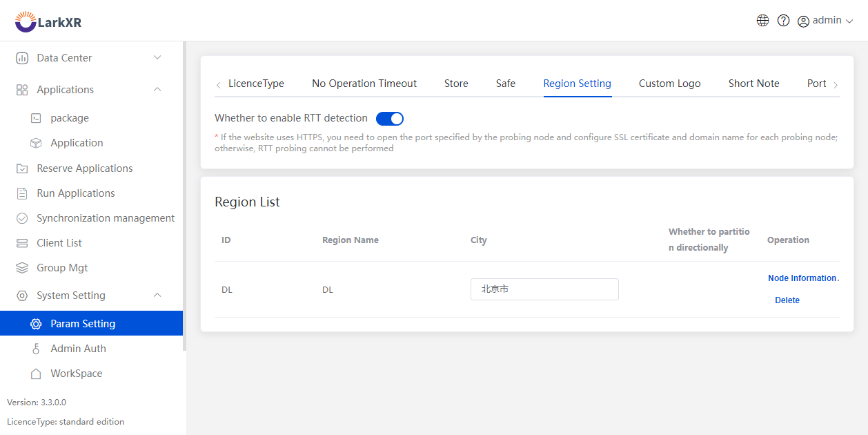The height and width of the screenshot is (435, 868).
Task: Click the 'Whether to partition directionally' header
Action: 709,240
